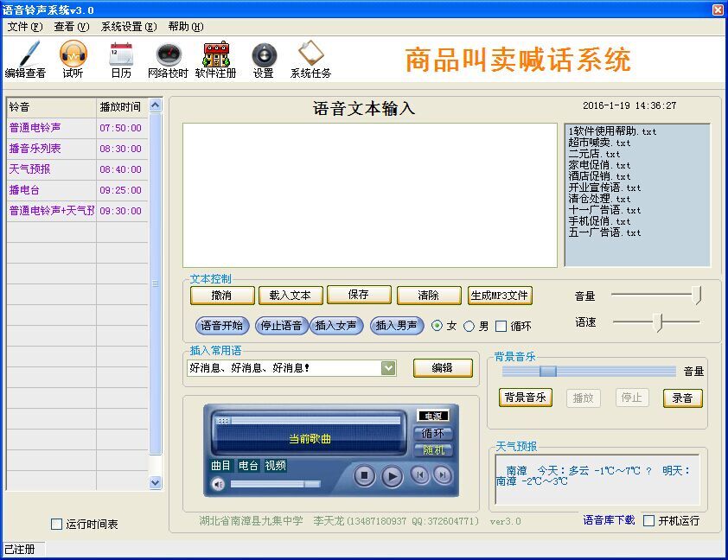This screenshot has width=728, height=560.
Task: Click the 试听 headphones preview icon
Action: pos(73,57)
